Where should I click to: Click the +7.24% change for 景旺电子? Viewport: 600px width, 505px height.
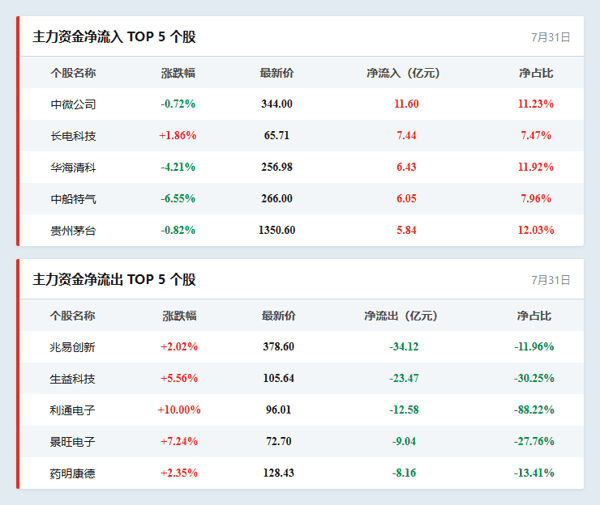(x=179, y=441)
